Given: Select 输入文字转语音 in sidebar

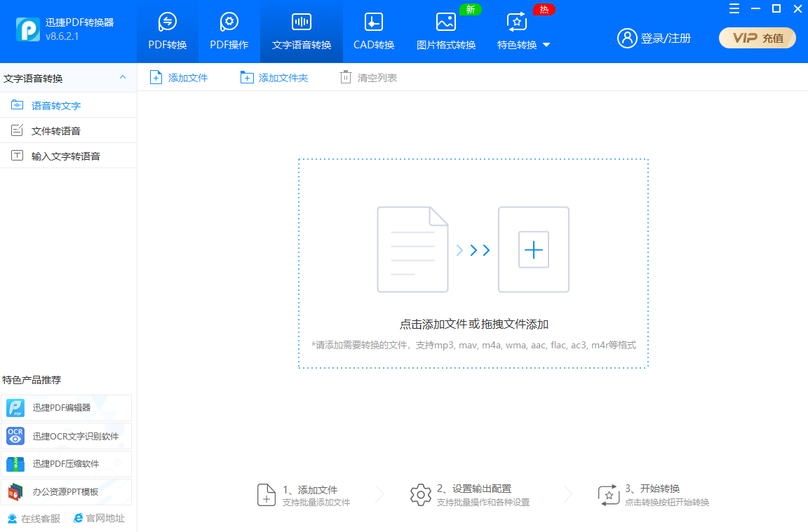Looking at the screenshot, I should 69,156.
